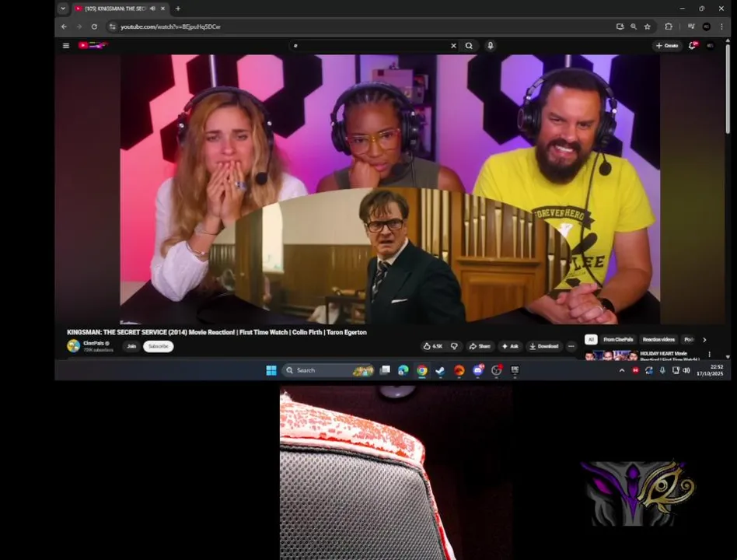Open the YouTube hamburger guide menu
The image size is (737, 560).
coord(66,46)
